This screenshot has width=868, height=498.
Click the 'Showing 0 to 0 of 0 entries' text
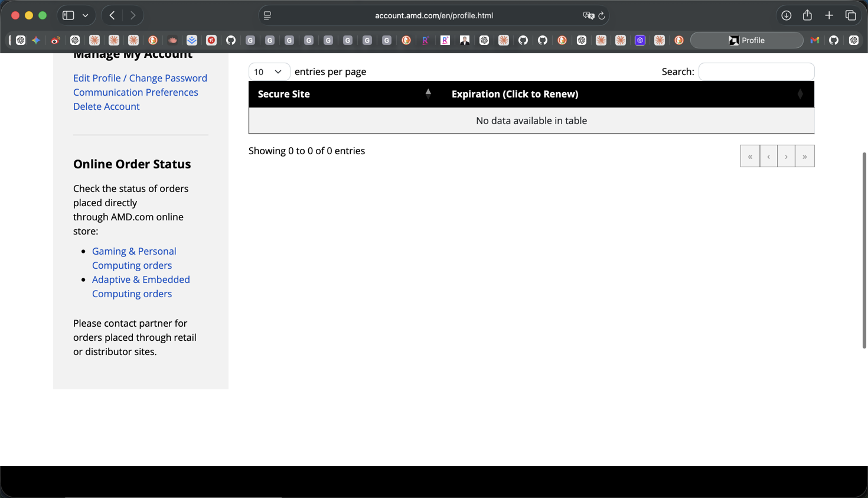point(306,151)
